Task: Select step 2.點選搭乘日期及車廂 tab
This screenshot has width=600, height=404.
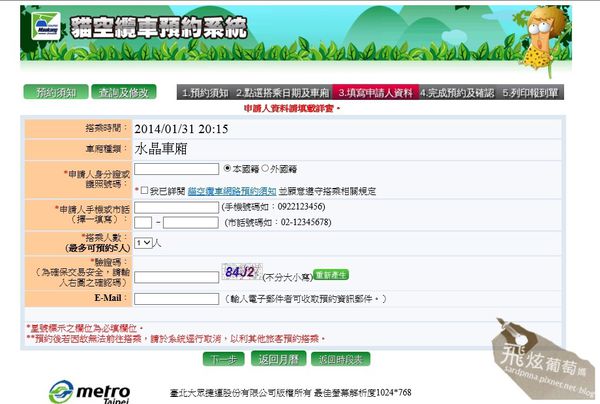Action: pos(283,93)
